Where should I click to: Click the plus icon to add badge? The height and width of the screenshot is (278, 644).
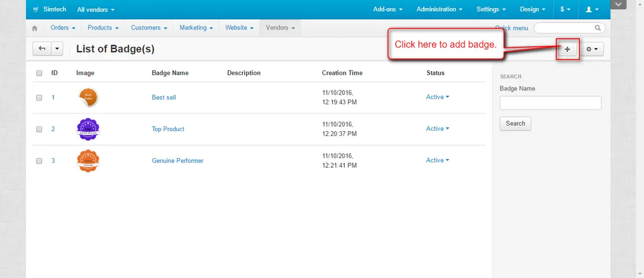tap(567, 49)
